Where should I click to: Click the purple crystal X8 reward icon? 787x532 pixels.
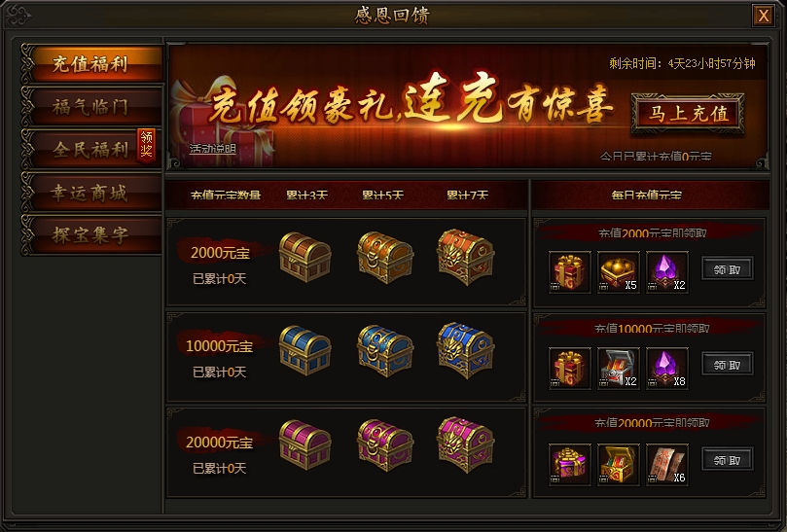pyautogui.click(x=667, y=369)
